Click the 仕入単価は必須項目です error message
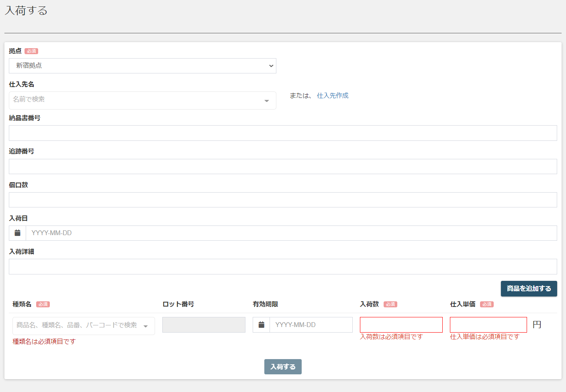This screenshot has height=392, width=566. coord(485,337)
